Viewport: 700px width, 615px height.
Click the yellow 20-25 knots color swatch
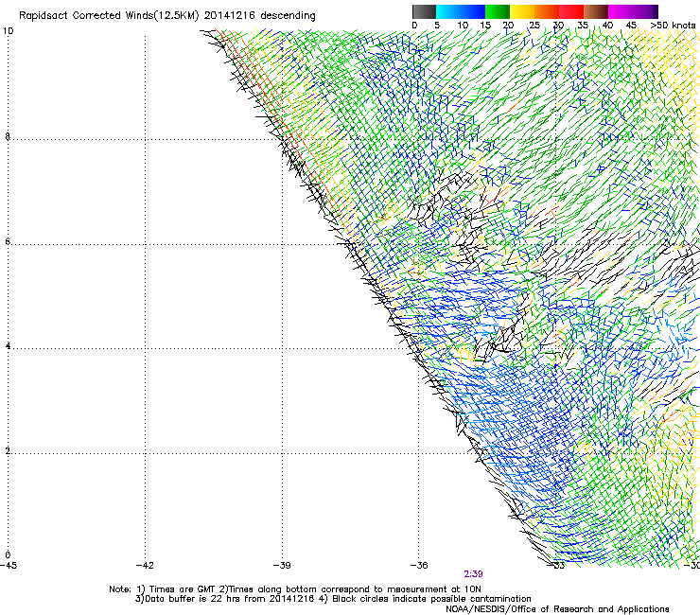(522, 11)
